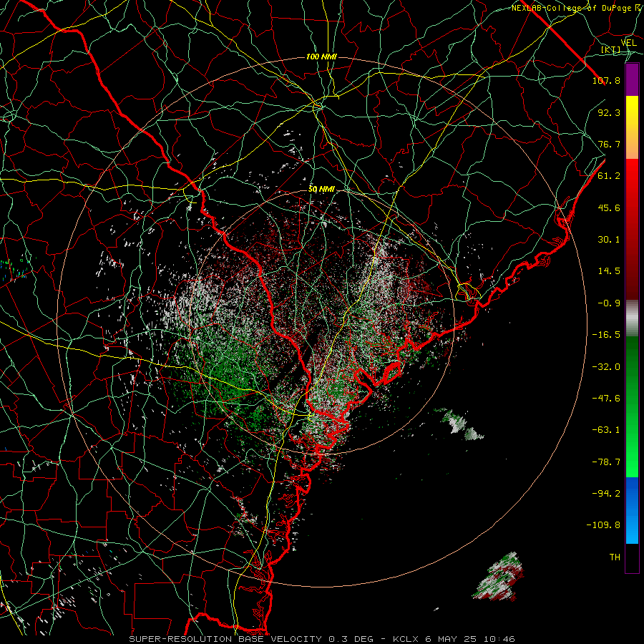Click the -78.7 legend value
Image resolution: width=644 pixels, height=644 pixels.
tap(606, 462)
